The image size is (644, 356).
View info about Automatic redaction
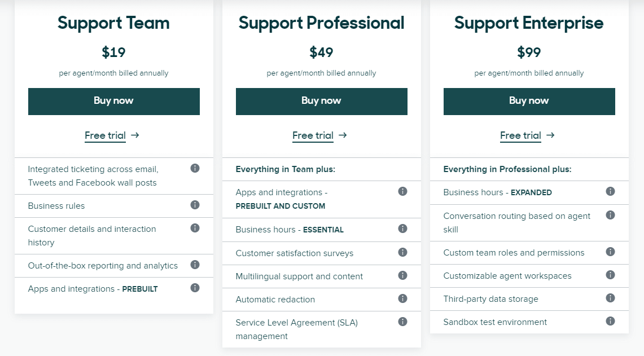click(402, 299)
